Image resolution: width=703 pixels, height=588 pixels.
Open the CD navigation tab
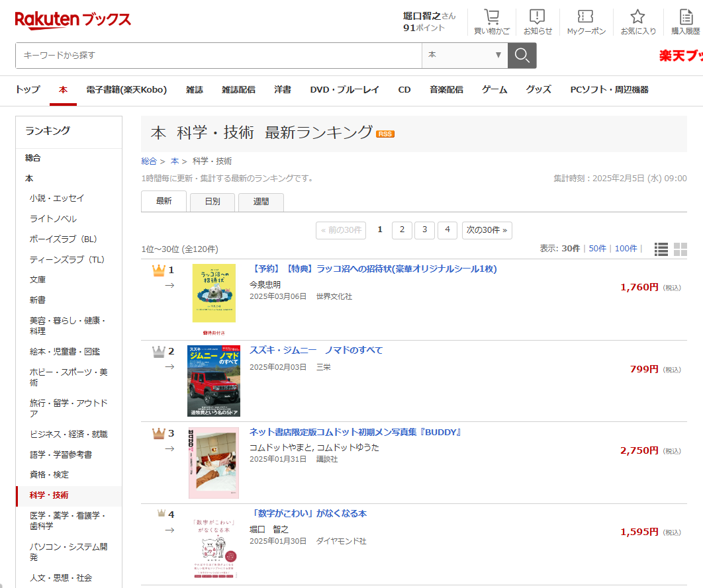pos(404,89)
